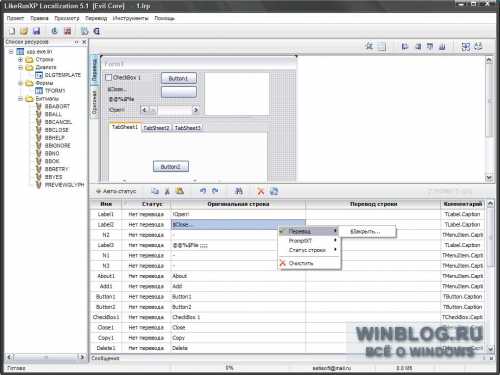Screen dimensions: 500x375
Task: Click the scissors cut icon in the grid toolbar
Action: point(167,191)
